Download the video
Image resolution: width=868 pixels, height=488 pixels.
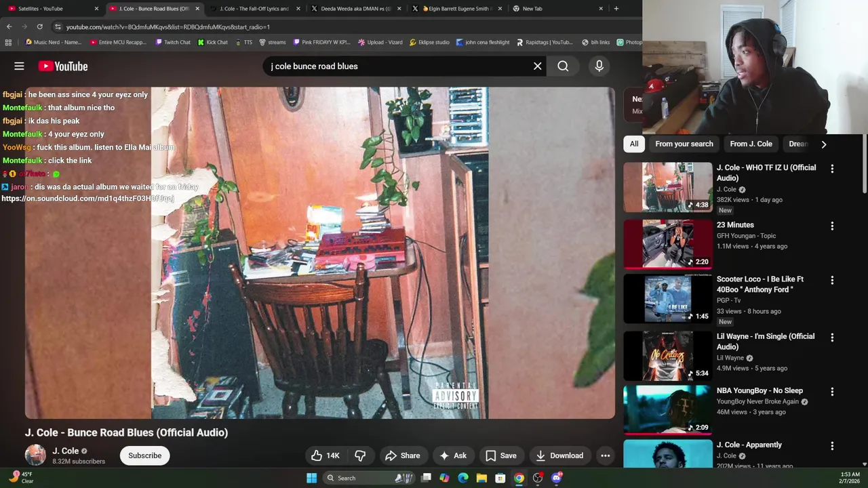click(559, 455)
